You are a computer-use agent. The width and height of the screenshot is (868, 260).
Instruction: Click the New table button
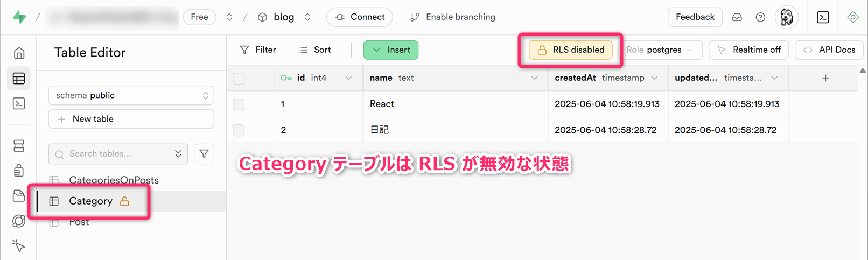pyautogui.click(x=131, y=119)
